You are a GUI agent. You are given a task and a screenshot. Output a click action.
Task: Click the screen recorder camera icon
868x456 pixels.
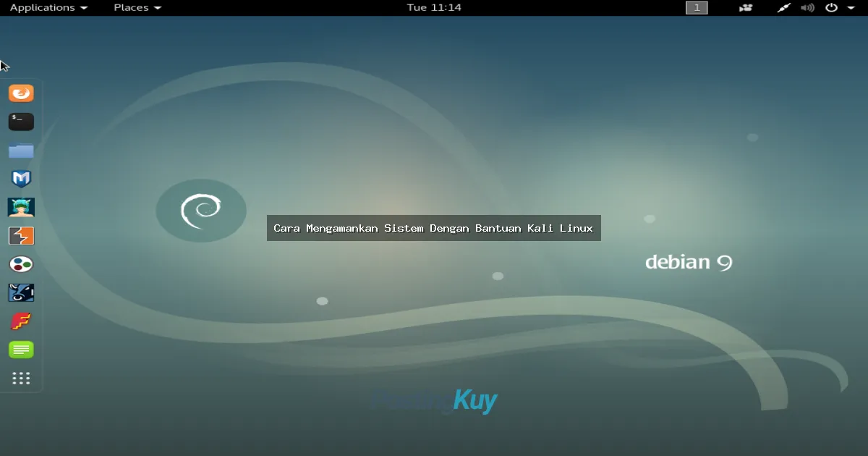pyautogui.click(x=746, y=8)
